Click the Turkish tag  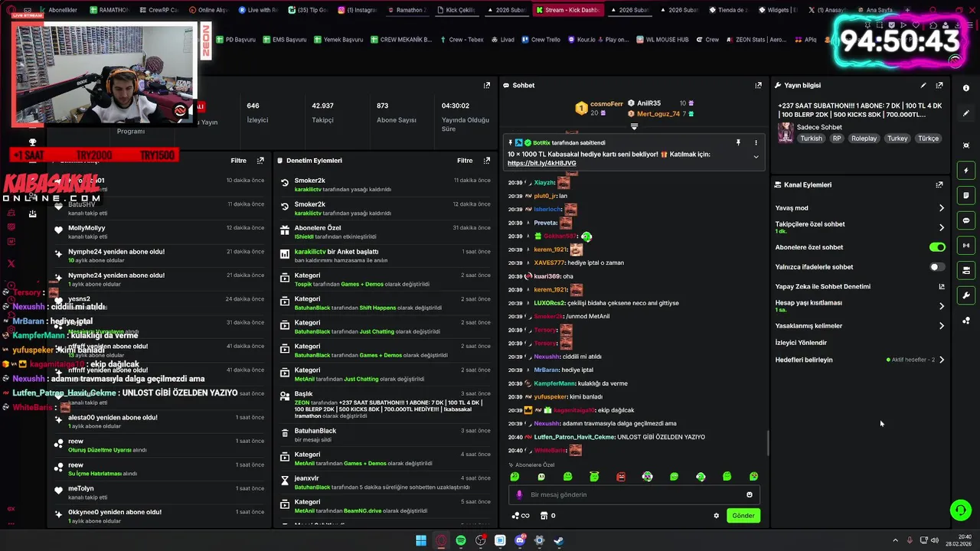(811, 139)
